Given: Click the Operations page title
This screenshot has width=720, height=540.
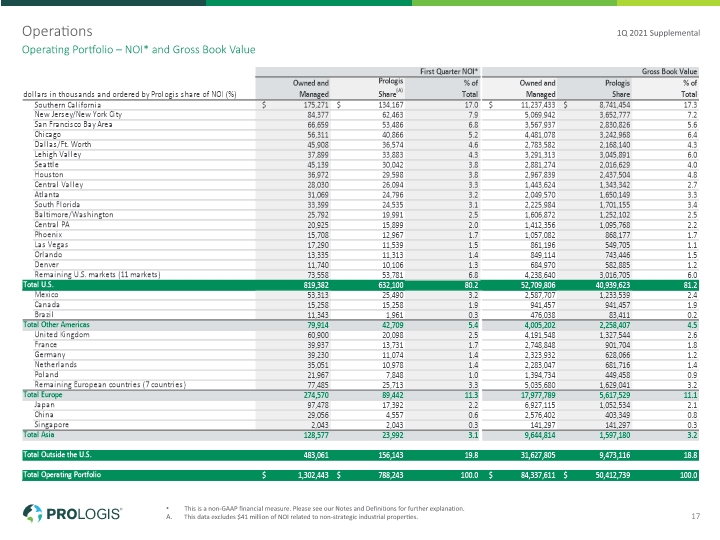Looking at the screenshot, I should 57,31.
